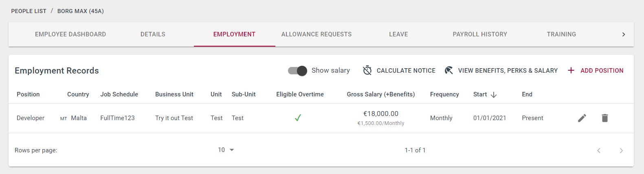The image size is (644, 174).
Task: Delete the Developer employment record
Action: pyautogui.click(x=605, y=118)
